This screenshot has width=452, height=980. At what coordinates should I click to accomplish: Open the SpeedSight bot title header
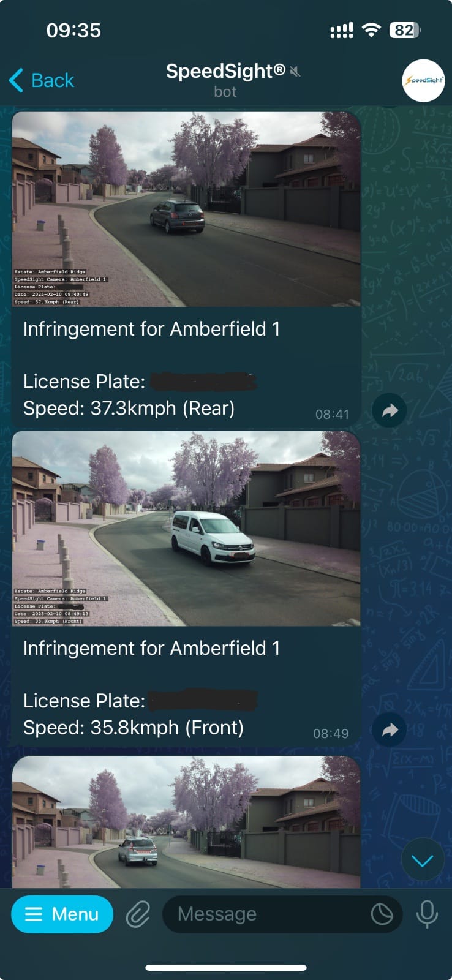point(225,72)
